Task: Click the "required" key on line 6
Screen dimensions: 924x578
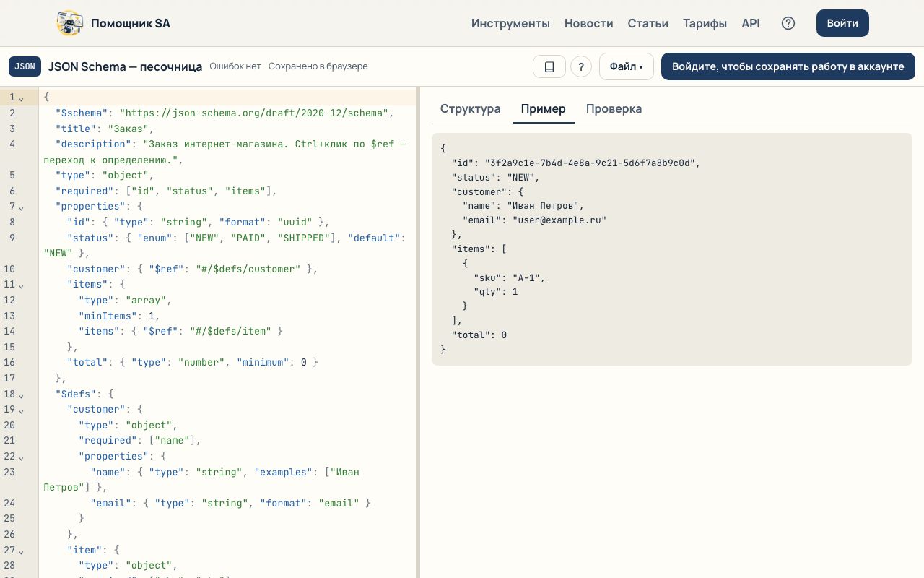Action: tap(84, 191)
